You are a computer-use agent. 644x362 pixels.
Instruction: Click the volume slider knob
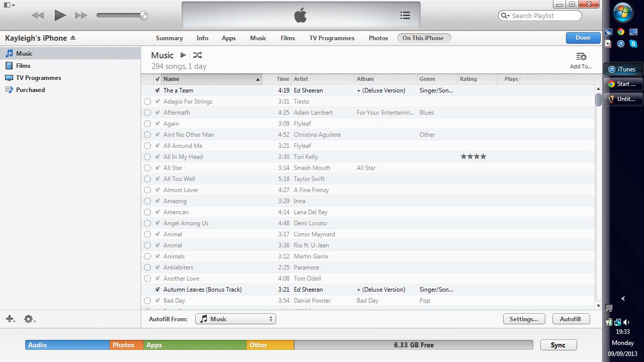[143, 16]
